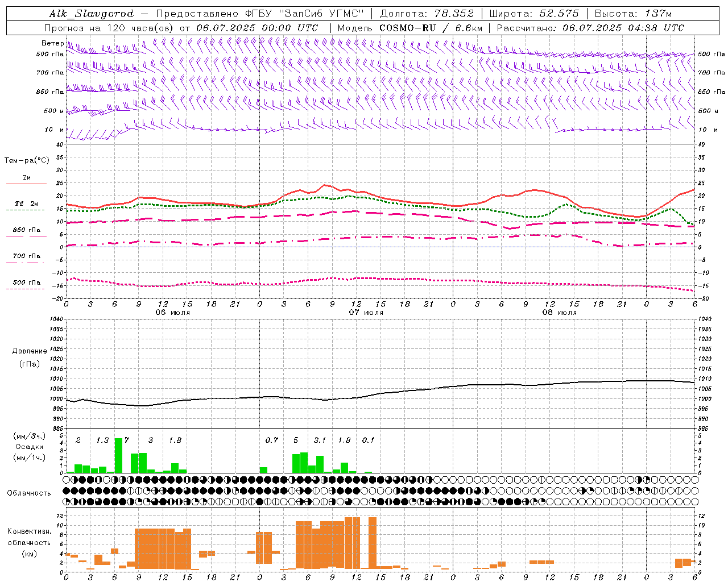Click the "Конвективн." convective cloud label
Viewport: 728px width, 582px height.
(x=29, y=531)
